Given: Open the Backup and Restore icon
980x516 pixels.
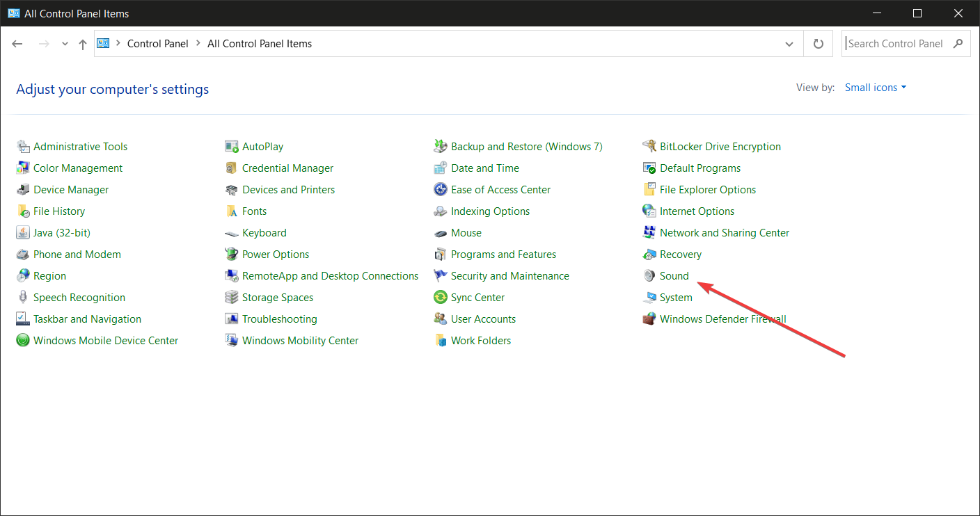Looking at the screenshot, I should click(441, 147).
